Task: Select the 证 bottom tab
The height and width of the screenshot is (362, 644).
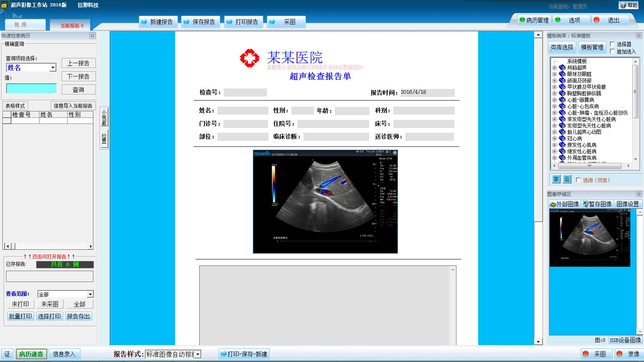Action: click(7, 354)
